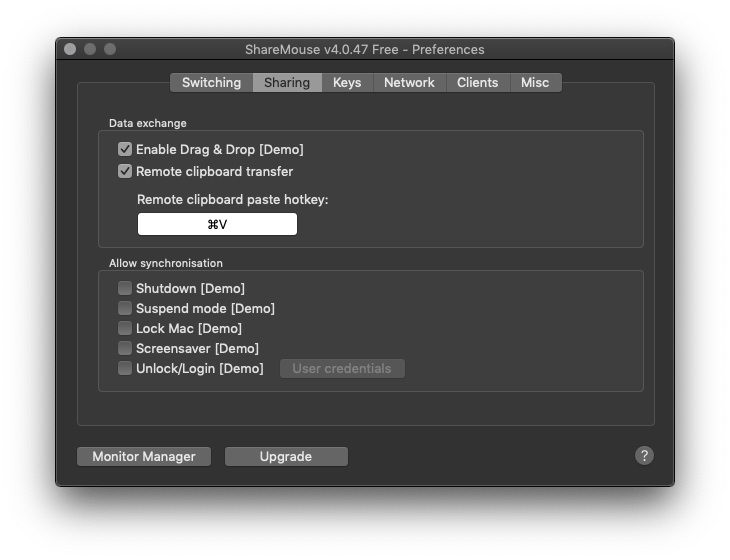Toggle the Screensaver checkbox
This screenshot has height=560, width=730.
pos(125,348)
